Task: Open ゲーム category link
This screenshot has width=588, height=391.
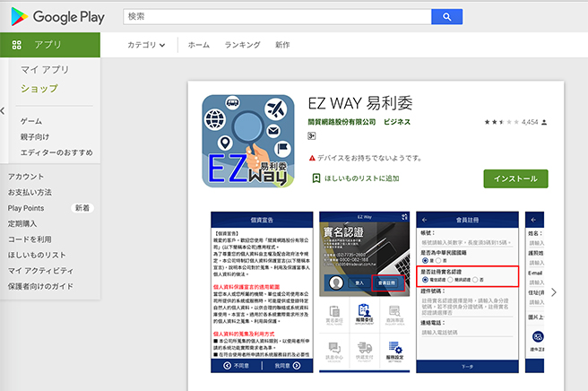Action: (x=31, y=121)
